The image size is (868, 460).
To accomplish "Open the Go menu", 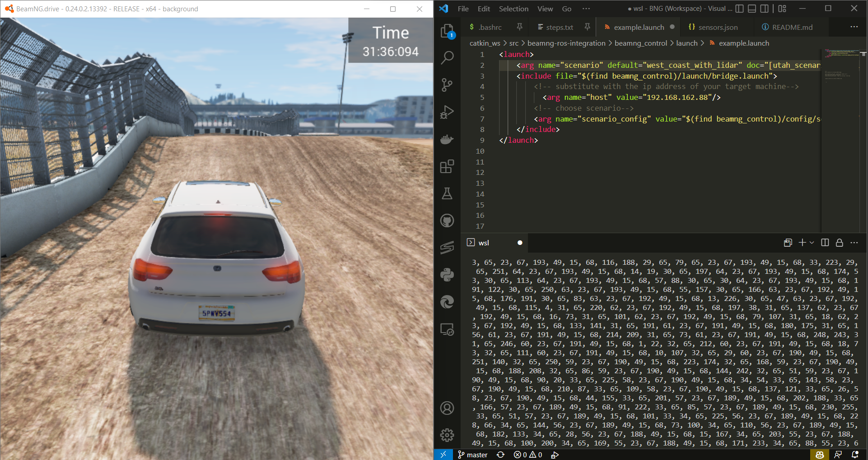I will (x=567, y=9).
